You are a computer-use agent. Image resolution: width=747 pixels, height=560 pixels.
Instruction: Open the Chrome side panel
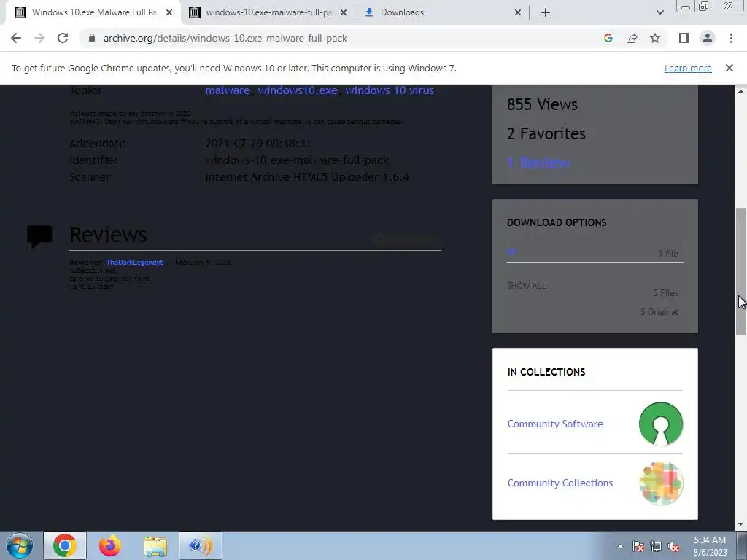click(684, 38)
